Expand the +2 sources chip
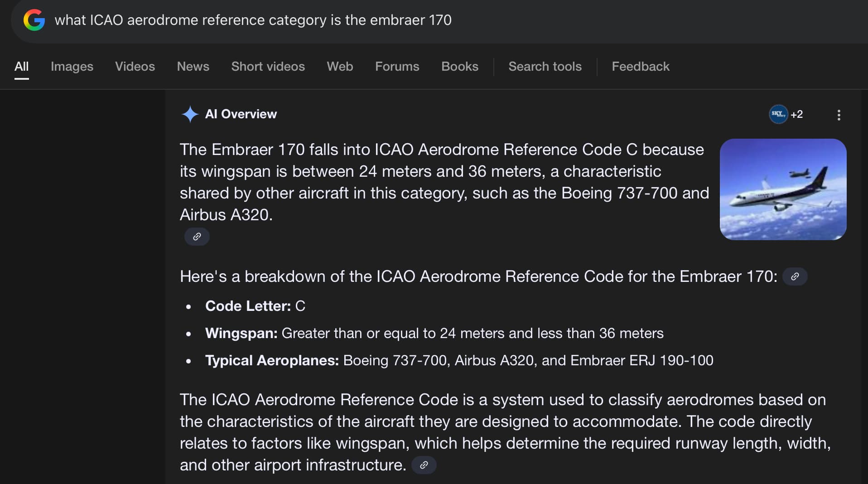This screenshot has height=484, width=868. (796, 114)
